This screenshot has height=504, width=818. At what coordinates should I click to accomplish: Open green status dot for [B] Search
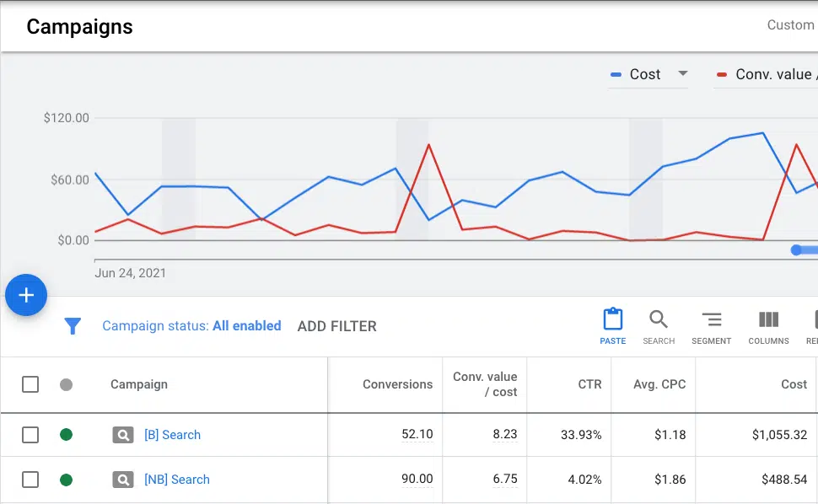pyautogui.click(x=67, y=435)
